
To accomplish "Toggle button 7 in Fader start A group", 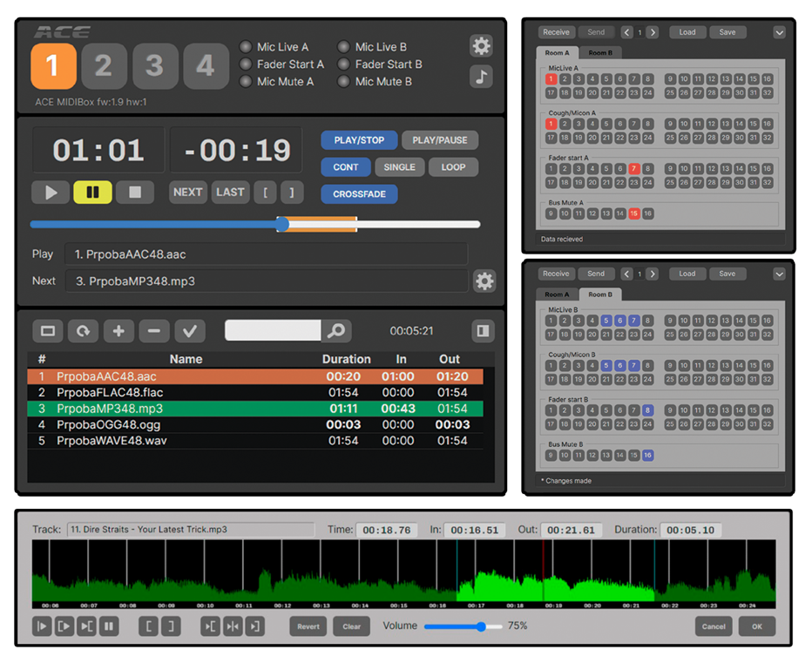I will tap(634, 169).
